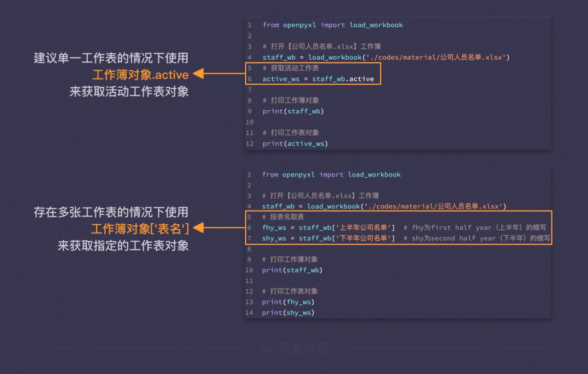Click the code line "print(fhy_ws)"
The image size is (588, 374).
(288, 302)
